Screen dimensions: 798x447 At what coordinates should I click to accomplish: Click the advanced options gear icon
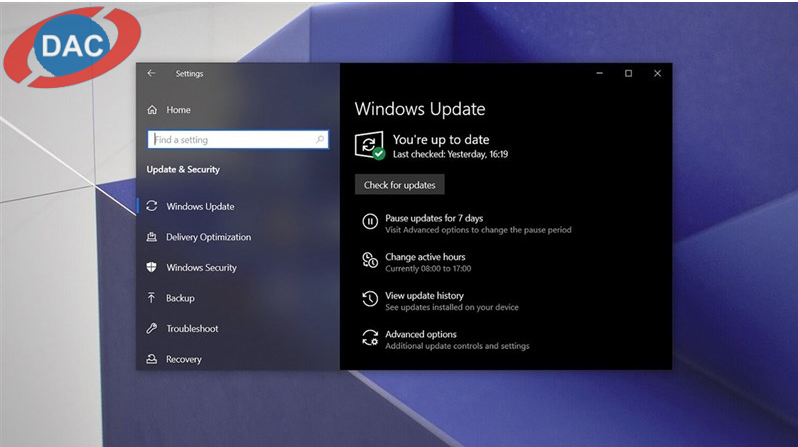[370, 338]
